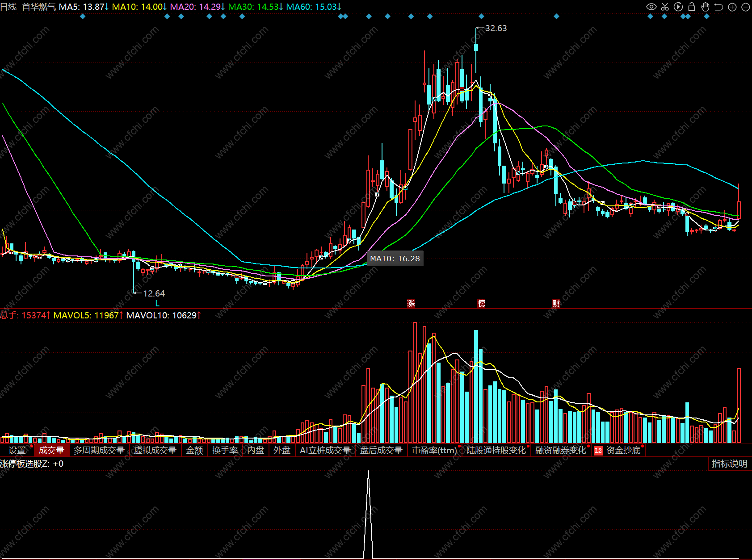Switch to 盘后成交量 tab
The width and height of the screenshot is (752, 560).
381,450
